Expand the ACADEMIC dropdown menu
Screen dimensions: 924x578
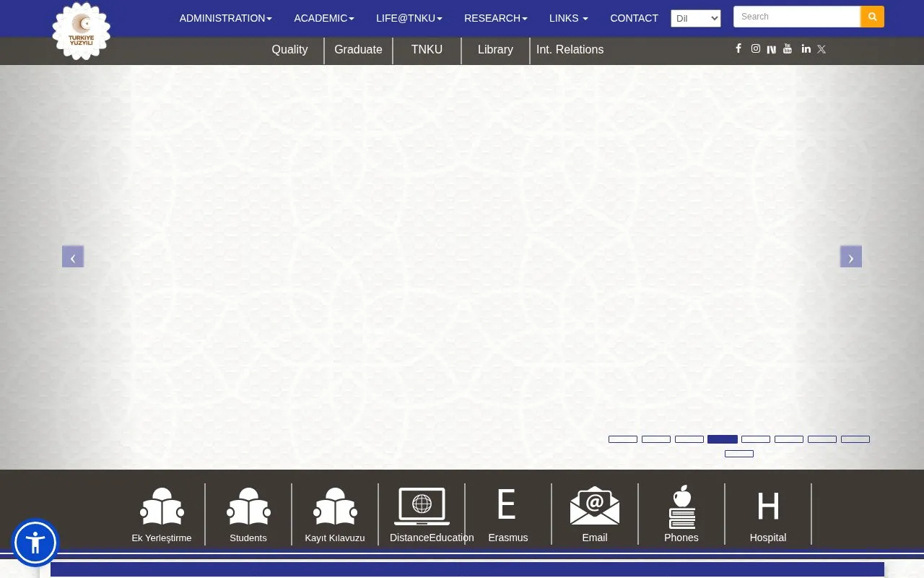(x=324, y=18)
